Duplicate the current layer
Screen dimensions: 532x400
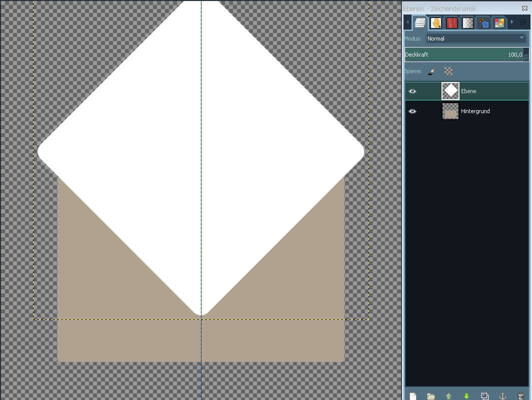(x=484, y=396)
